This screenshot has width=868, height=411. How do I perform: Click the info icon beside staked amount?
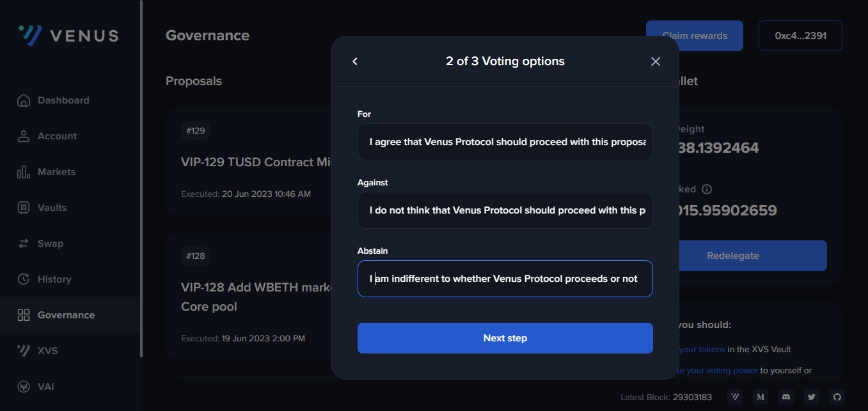click(x=707, y=189)
